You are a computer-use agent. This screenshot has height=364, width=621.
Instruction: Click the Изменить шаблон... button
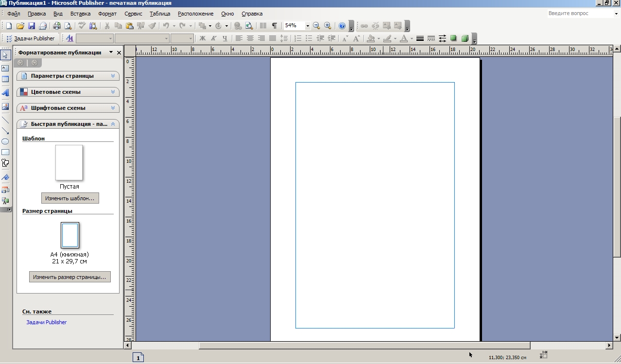click(x=70, y=198)
